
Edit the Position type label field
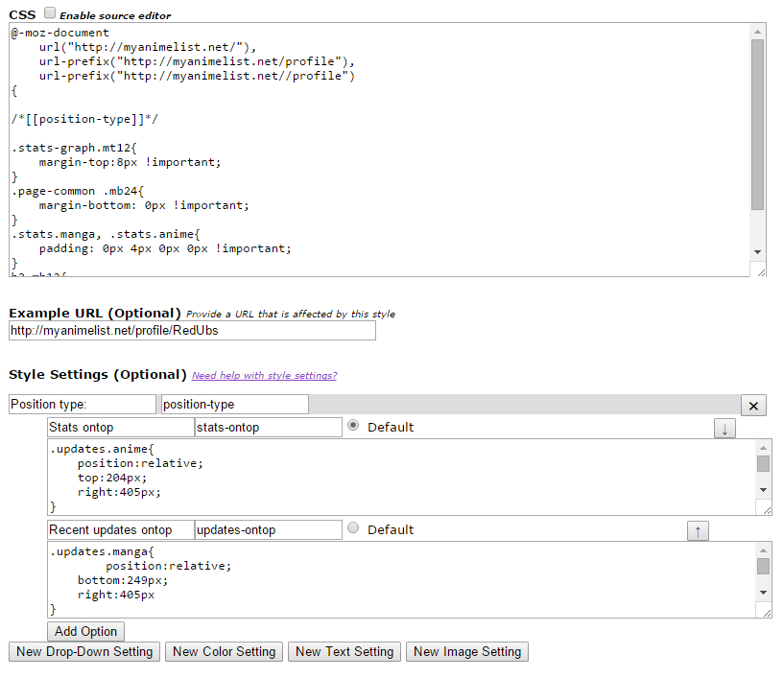tap(82, 405)
